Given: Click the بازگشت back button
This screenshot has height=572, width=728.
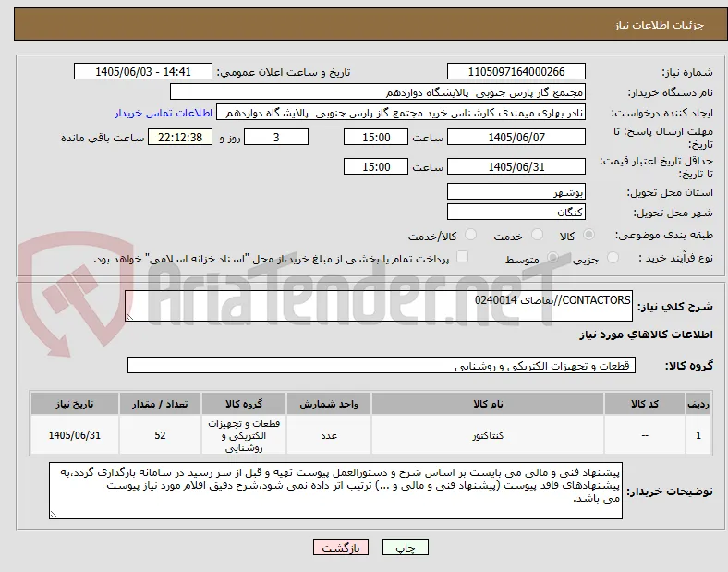Looking at the screenshot, I should [341, 547].
